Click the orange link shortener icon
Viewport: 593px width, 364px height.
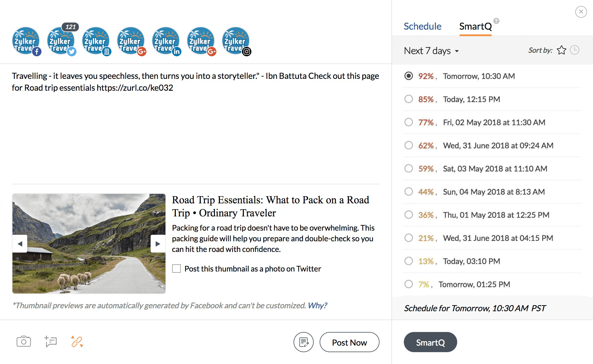tap(77, 342)
